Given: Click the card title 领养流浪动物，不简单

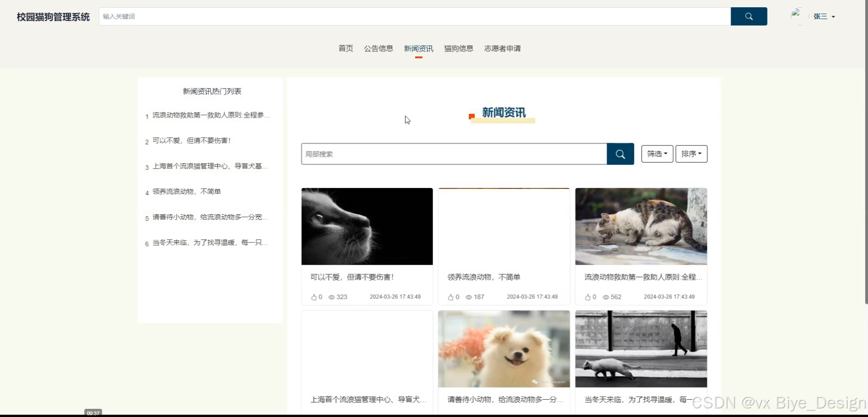Looking at the screenshot, I should tap(484, 277).
